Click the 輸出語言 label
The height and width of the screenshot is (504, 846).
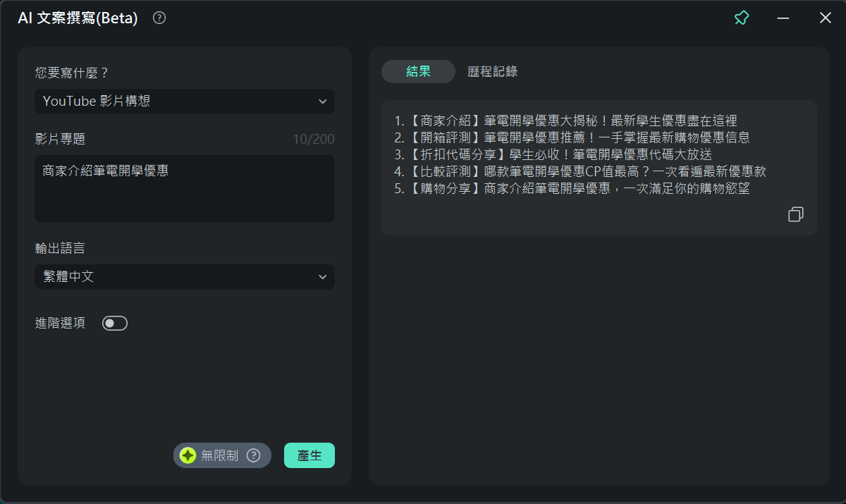pyautogui.click(x=60, y=248)
